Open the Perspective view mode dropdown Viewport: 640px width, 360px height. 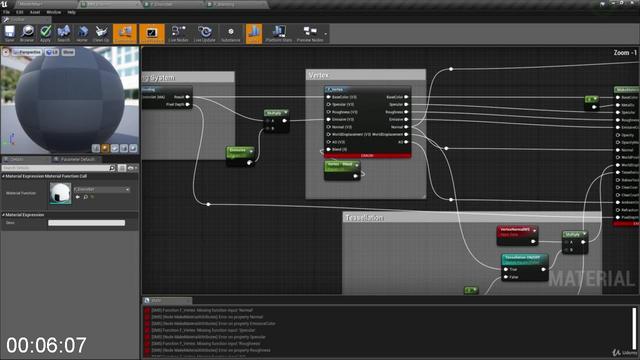27,52
